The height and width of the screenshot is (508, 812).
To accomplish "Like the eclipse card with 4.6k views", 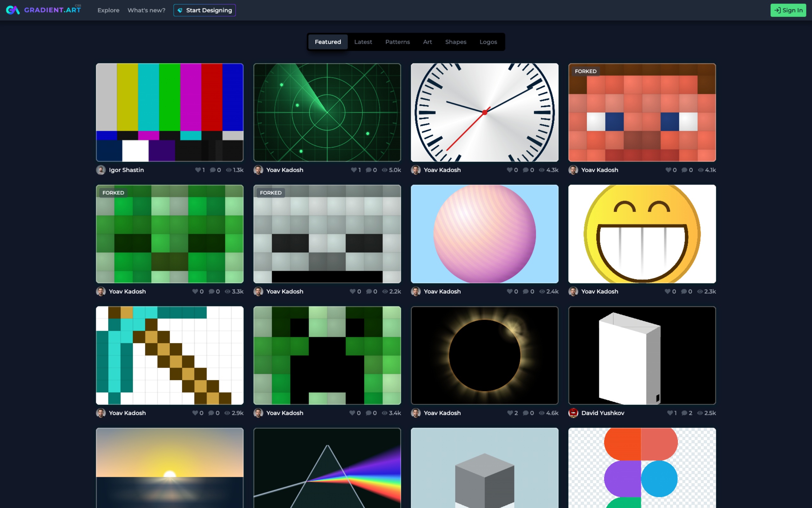I will pos(510,413).
